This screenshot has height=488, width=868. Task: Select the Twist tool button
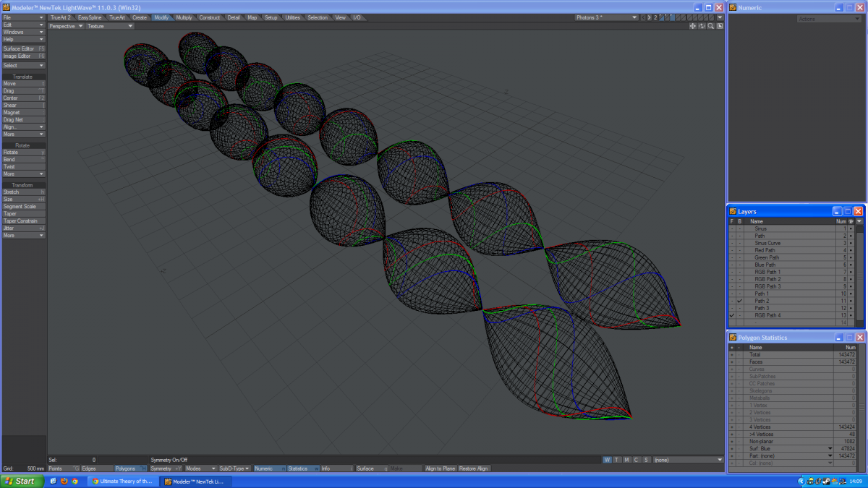(x=24, y=166)
